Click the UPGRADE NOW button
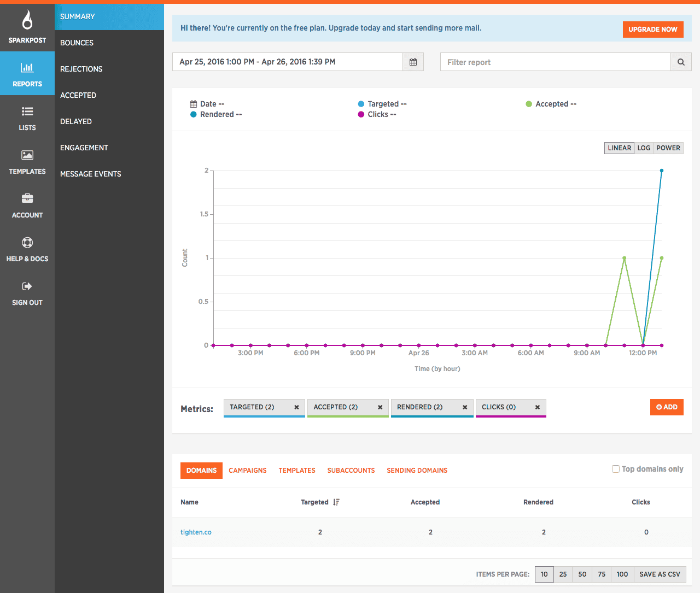Viewport: 700px width, 593px height. click(x=652, y=29)
